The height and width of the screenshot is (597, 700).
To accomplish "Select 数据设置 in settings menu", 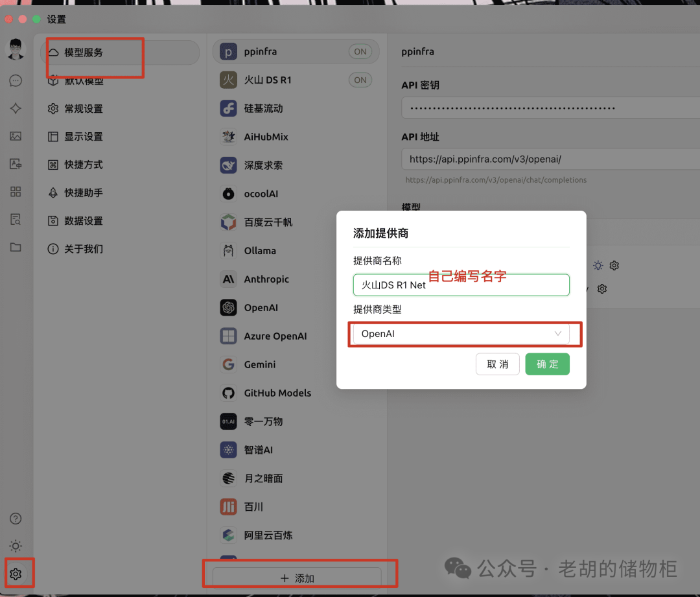I will pos(120,220).
